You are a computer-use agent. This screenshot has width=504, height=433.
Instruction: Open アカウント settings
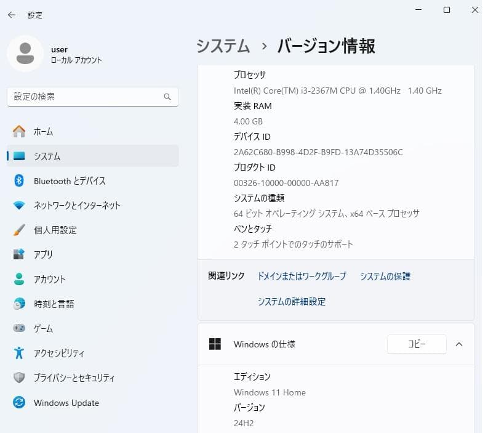click(48, 279)
